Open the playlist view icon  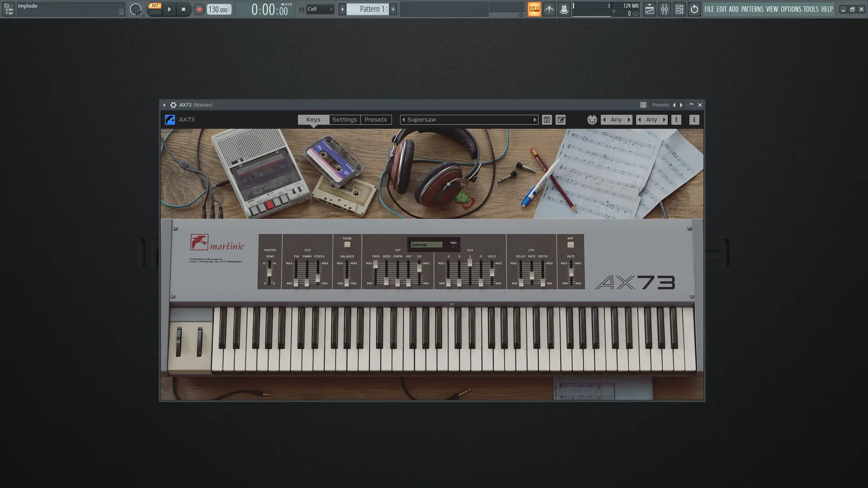click(x=649, y=9)
